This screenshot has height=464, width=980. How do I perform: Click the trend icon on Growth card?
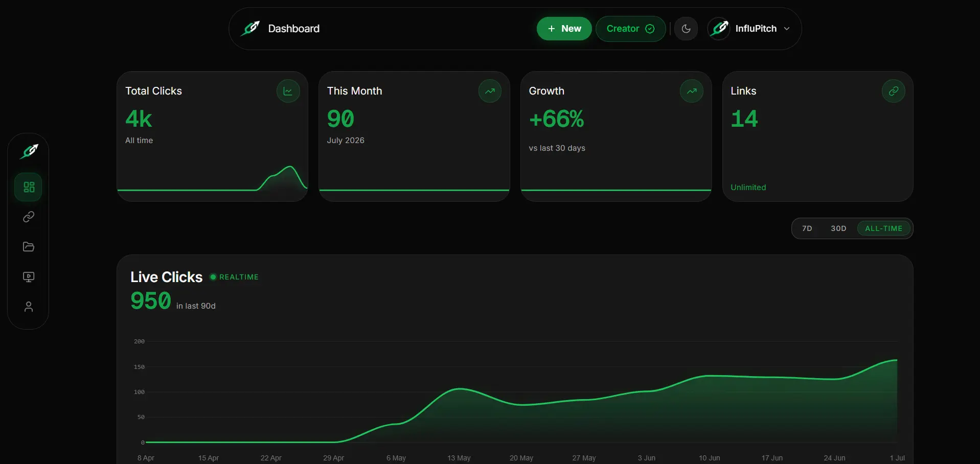point(692,91)
